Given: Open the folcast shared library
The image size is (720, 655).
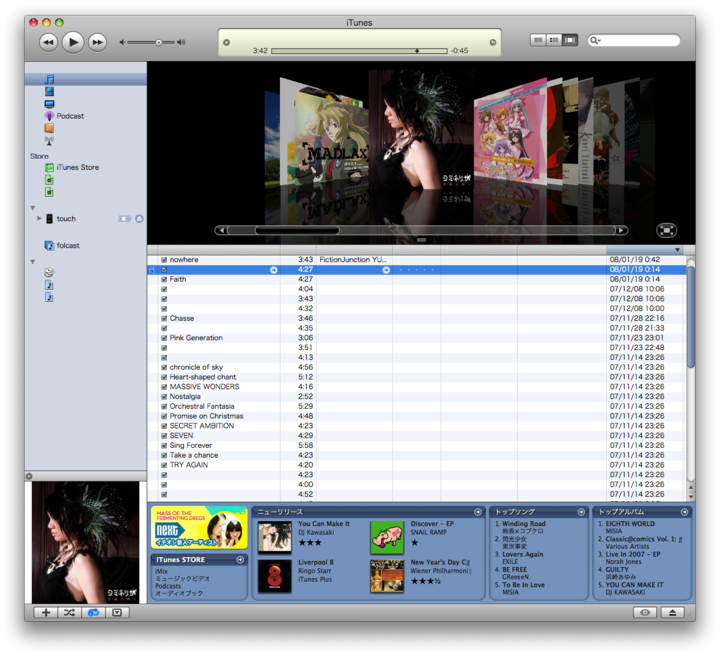Looking at the screenshot, I should 62,246.
